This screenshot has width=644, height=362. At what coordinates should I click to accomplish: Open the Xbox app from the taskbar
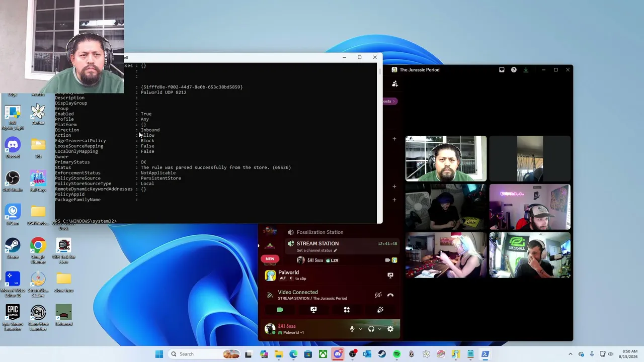(x=323, y=354)
